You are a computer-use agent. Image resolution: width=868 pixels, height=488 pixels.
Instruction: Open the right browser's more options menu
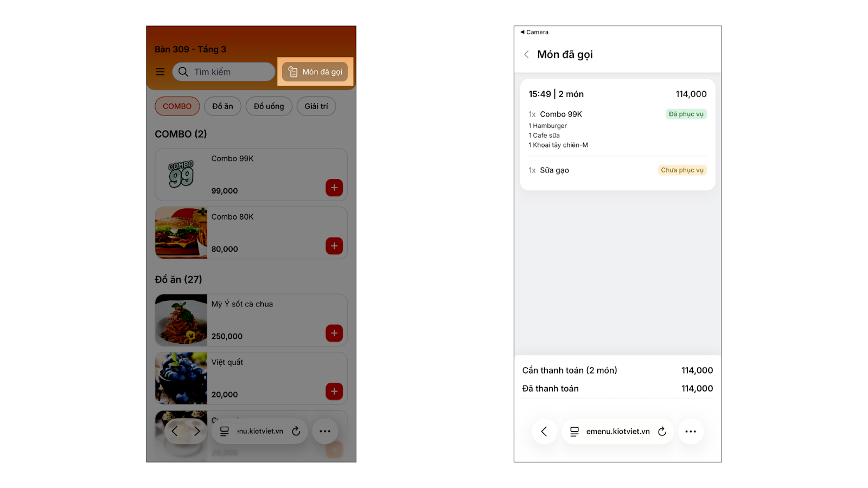(x=691, y=431)
